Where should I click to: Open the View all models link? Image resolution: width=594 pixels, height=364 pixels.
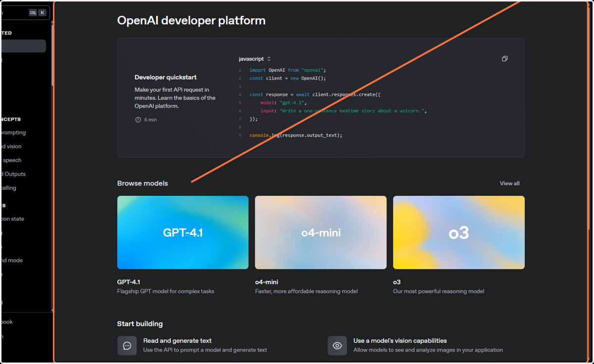click(x=509, y=183)
